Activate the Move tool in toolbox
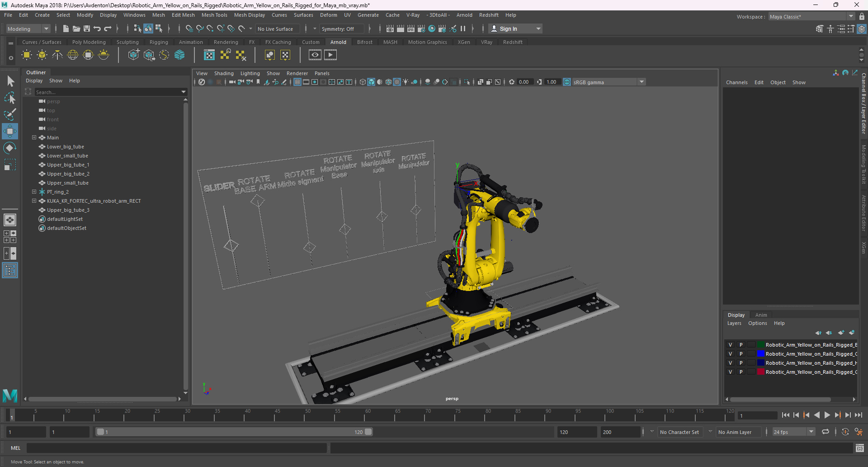This screenshot has width=868, height=467. coord(10,131)
